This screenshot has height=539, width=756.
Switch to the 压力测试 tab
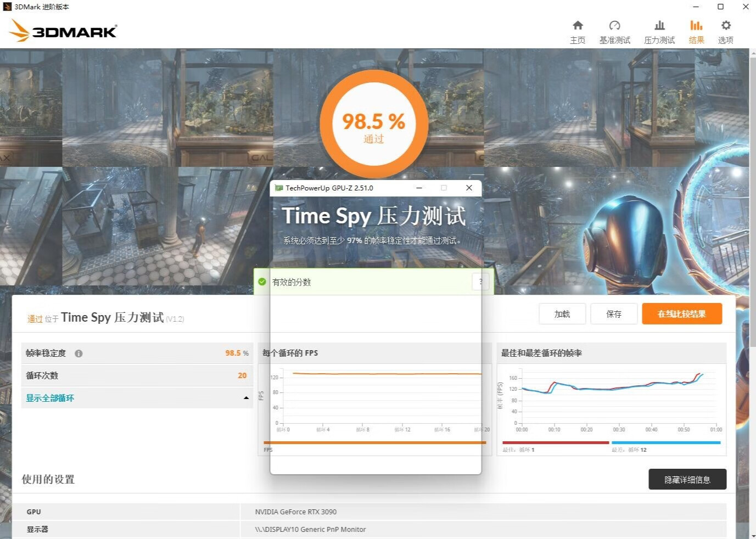pyautogui.click(x=659, y=31)
